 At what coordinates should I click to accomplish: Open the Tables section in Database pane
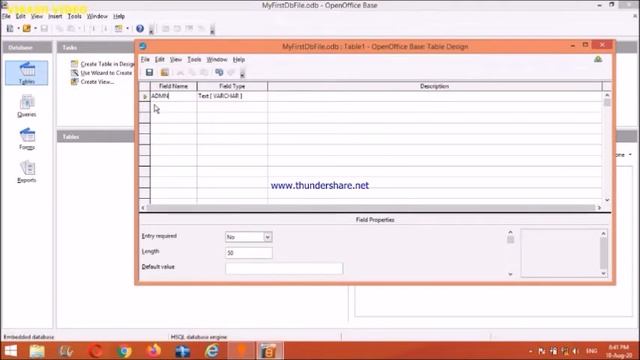[27, 73]
